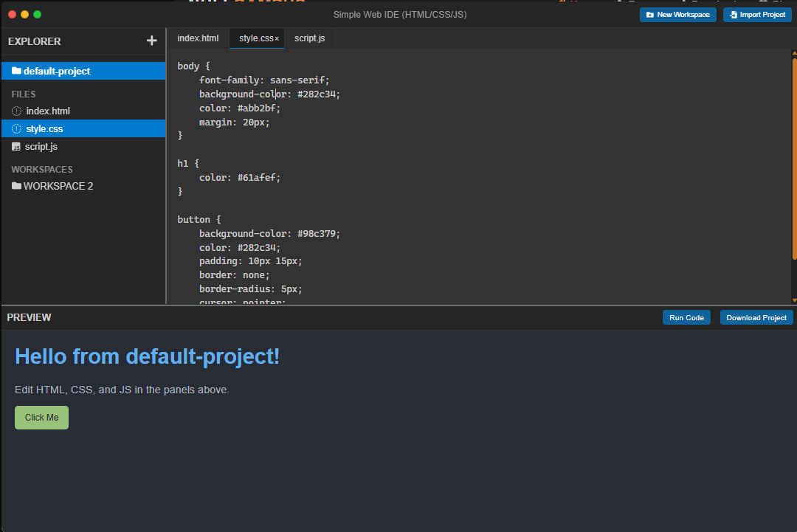Close the style.css tab with x
The height and width of the screenshot is (532, 797).
pos(277,38)
